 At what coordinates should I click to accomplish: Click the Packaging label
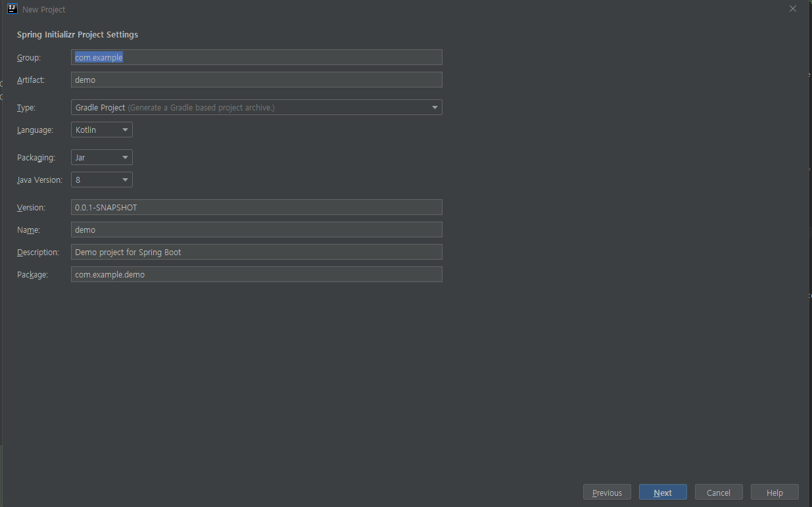36,158
